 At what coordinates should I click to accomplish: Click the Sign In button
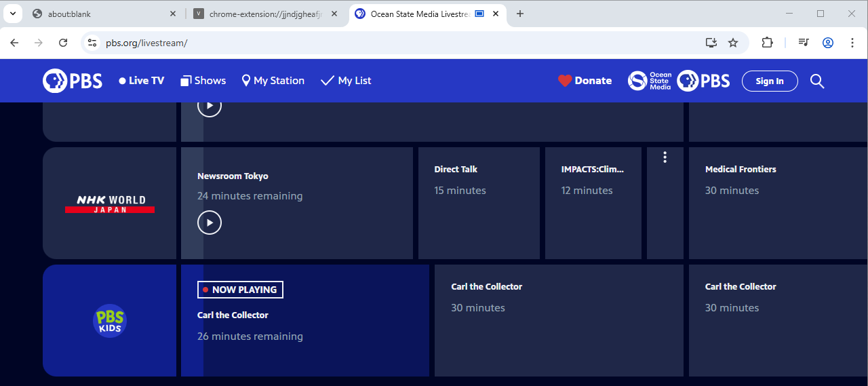click(x=770, y=81)
